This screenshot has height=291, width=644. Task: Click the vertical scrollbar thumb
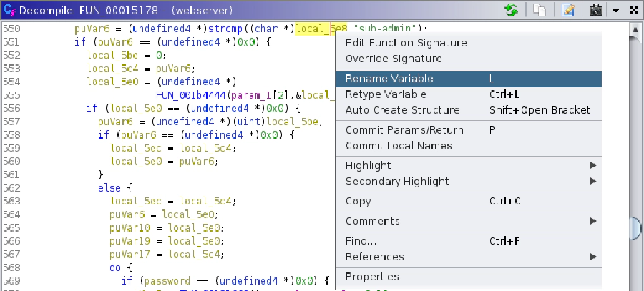tap(635, 227)
